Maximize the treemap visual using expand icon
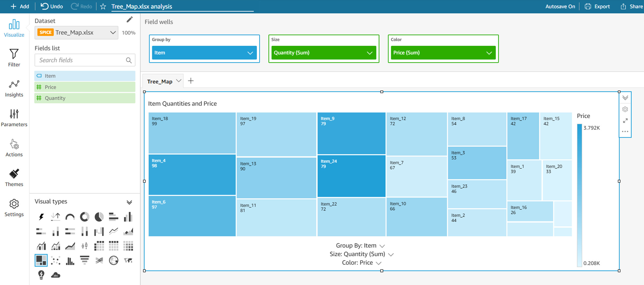 click(625, 121)
